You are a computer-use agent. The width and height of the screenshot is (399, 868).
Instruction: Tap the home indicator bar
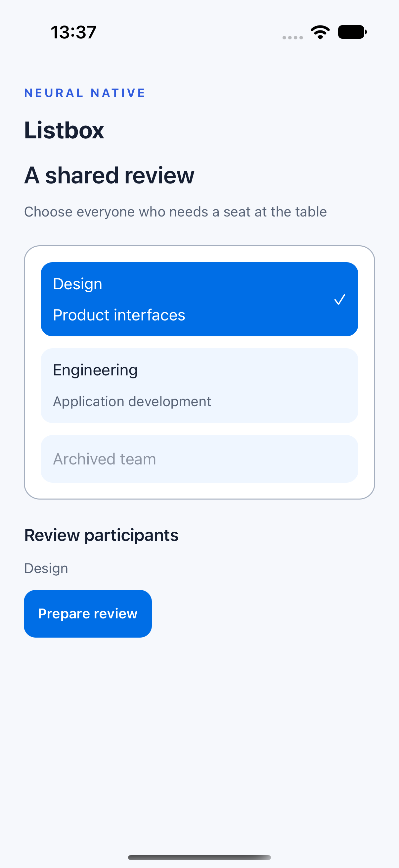click(199, 857)
